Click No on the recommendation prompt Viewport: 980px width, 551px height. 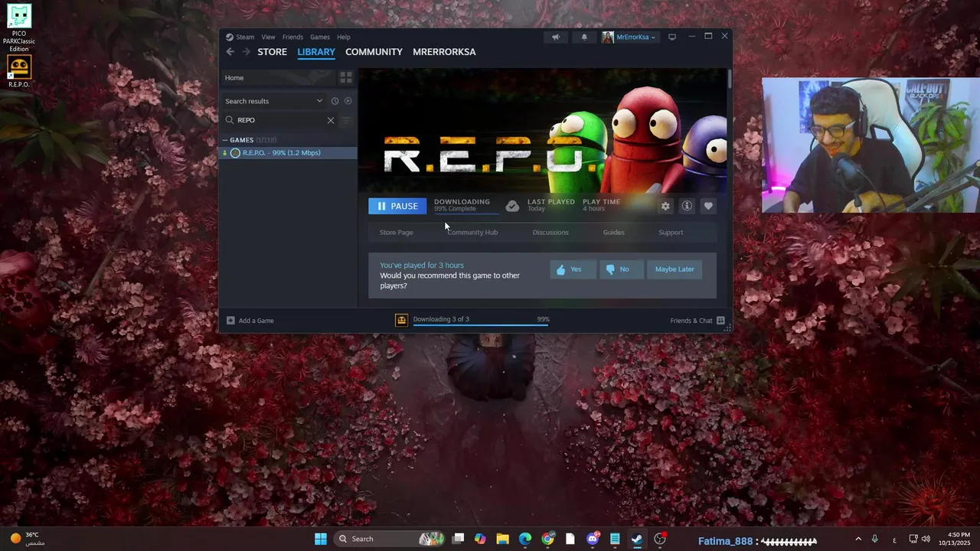(620, 269)
